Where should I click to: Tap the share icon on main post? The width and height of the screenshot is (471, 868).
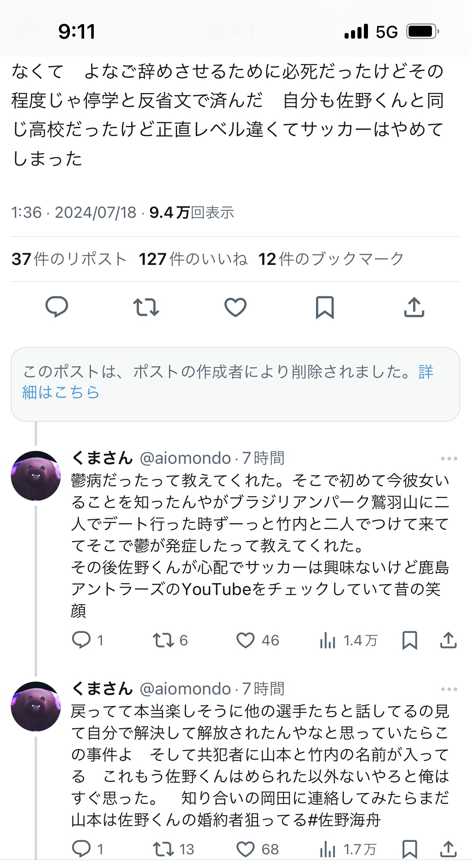coord(414,308)
